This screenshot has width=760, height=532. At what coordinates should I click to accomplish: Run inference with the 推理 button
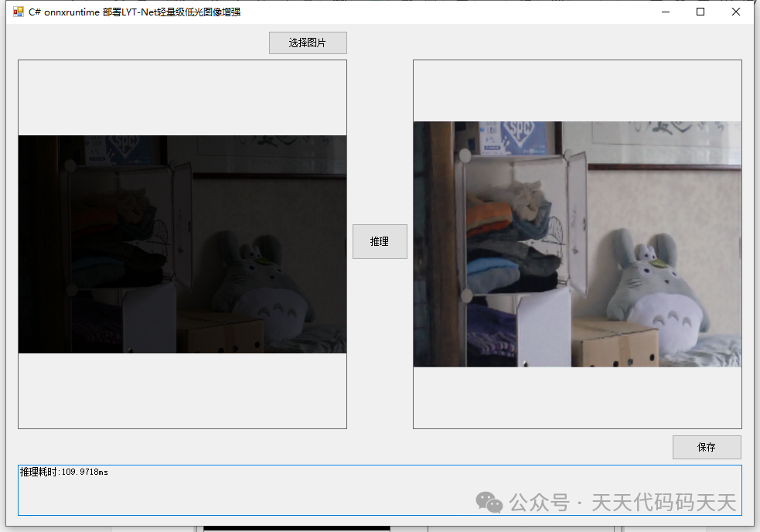point(380,241)
